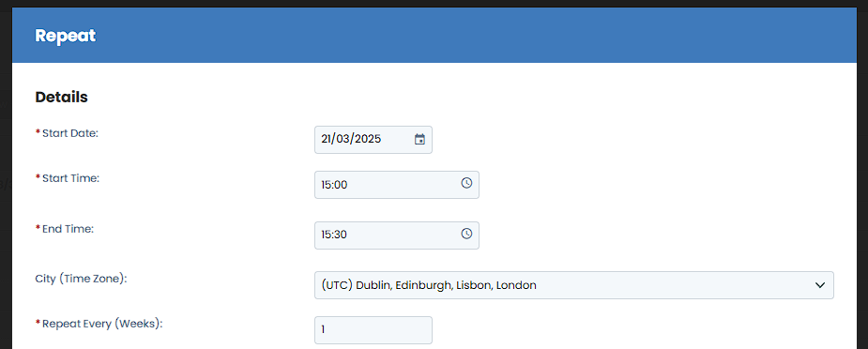Select the day 21 in Start Date
The width and height of the screenshot is (868, 349).
click(325, 140)
